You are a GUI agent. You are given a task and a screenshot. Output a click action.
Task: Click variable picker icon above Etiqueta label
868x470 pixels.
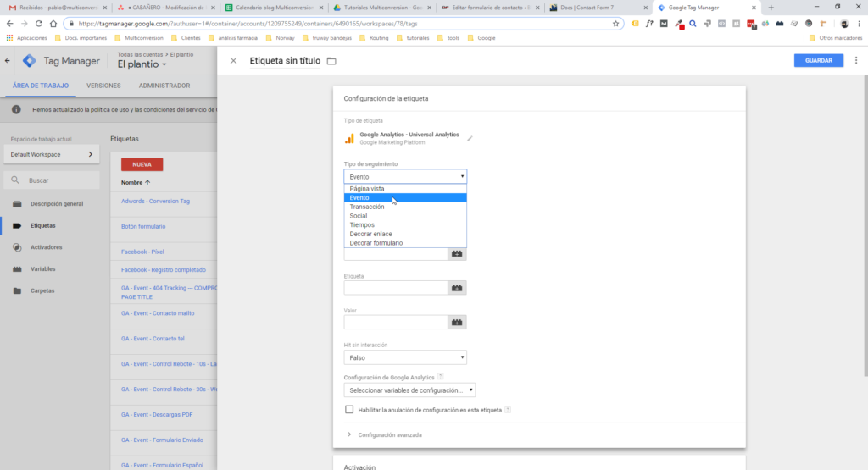[457, 254]
